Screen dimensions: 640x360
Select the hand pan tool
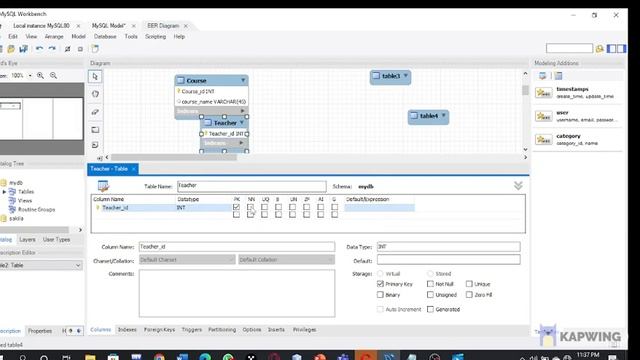tap(95, 94)
